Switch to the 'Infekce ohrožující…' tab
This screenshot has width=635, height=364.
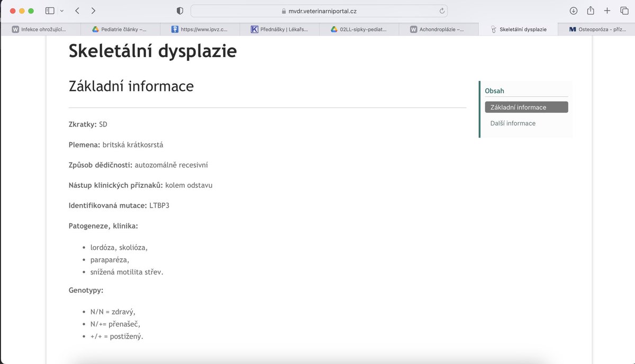coord(40,30)
